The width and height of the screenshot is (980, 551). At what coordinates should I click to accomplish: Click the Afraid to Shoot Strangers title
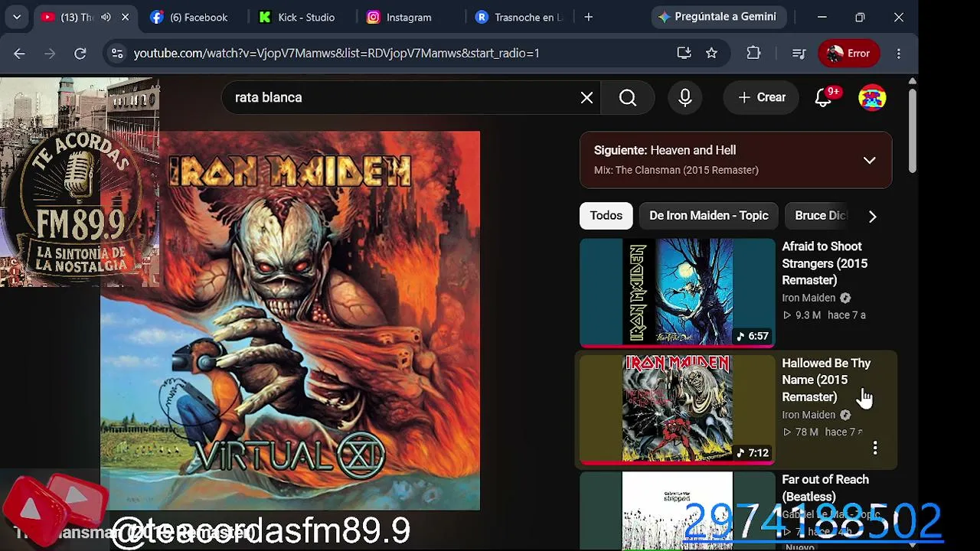point(825,263)
